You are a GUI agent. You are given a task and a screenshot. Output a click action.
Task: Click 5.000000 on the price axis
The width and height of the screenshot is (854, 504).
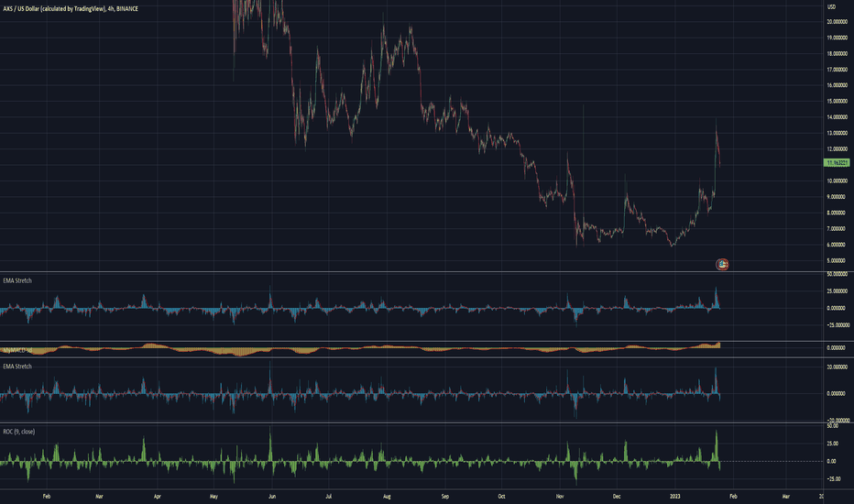(838, 260)
